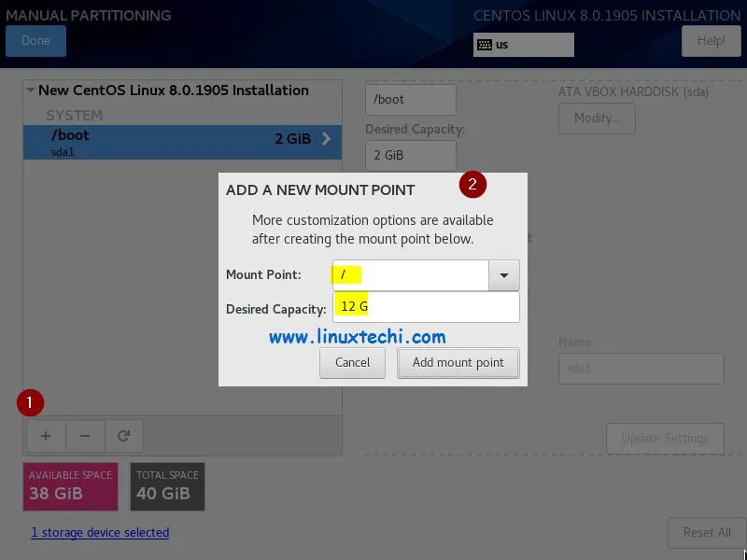
Task: Click the minus icon to remove partition
Action: click(x=84, y=435)
